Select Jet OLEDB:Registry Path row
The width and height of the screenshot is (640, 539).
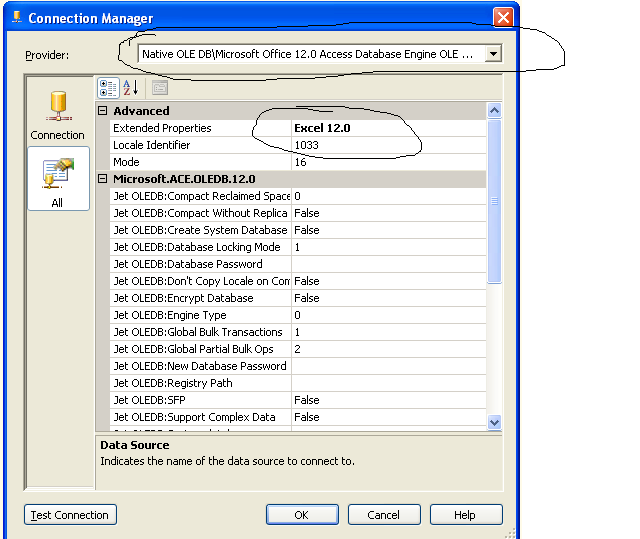(x=298, y=383)
